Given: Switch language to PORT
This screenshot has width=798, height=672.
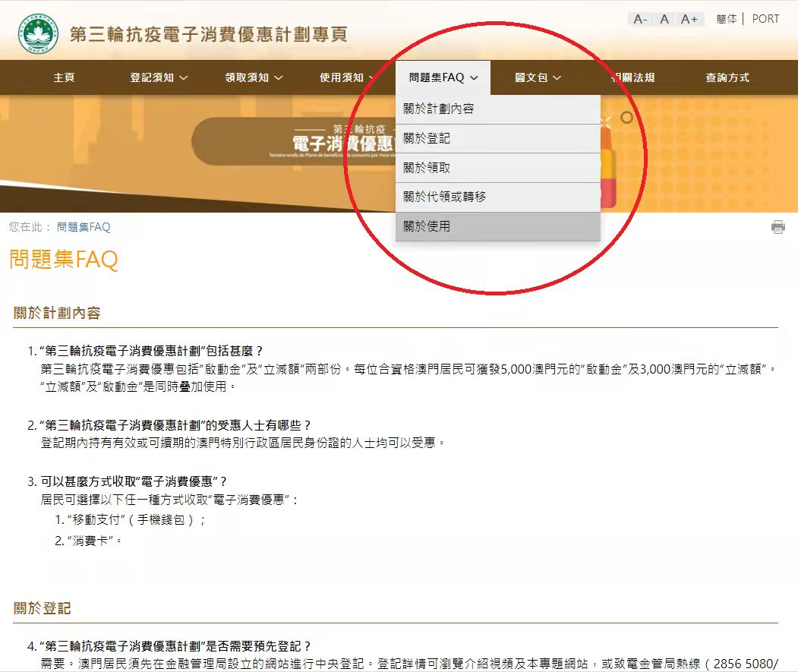Looking at the screenshot, I should click(x=765, y=19).
